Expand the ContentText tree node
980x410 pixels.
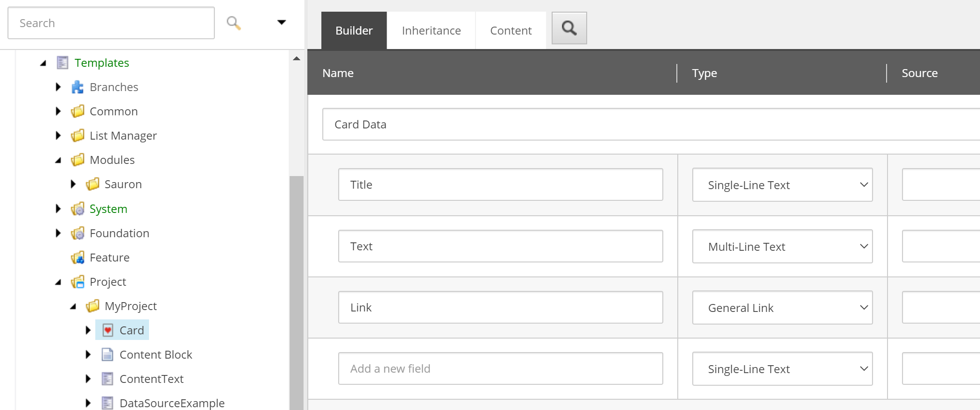(x=88, y=379)
